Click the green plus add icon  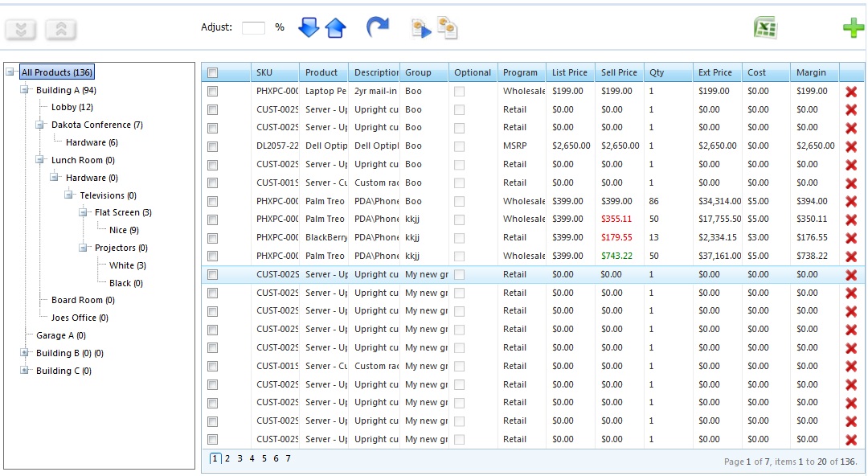point(854,28)
